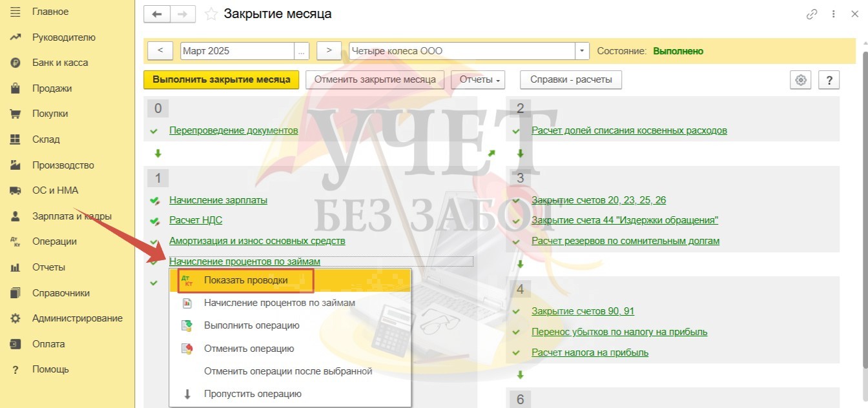Viewport: 868px width, 408px height.
Task: Copy link with the chain icon
Action: click(812, 14)
